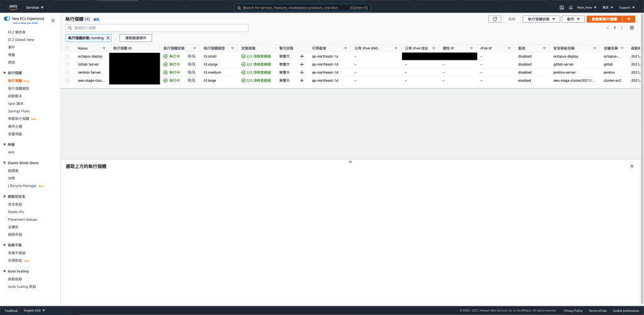This screenshot has height=315, width=644.
Task: Click zoom-in icon for Gitlab Server
Action: [190, 64]
